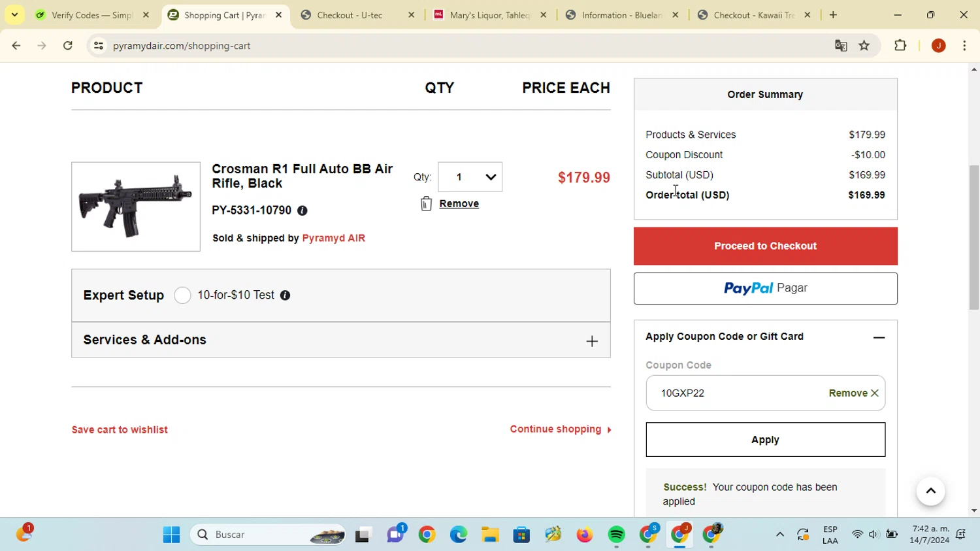Select the 10-for-$10 Test radio button
Image resolution: width=980 pixels, height=551 pixels.
pyautogui.click(x=182, y=295)
